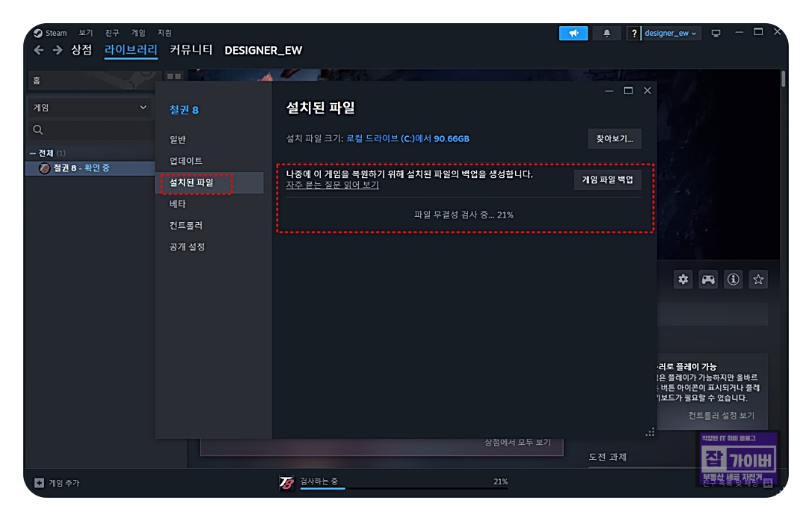This screenshot has width=812, height=521.
Task: Open the 친구 menu
Action: (x=112, y=33)
